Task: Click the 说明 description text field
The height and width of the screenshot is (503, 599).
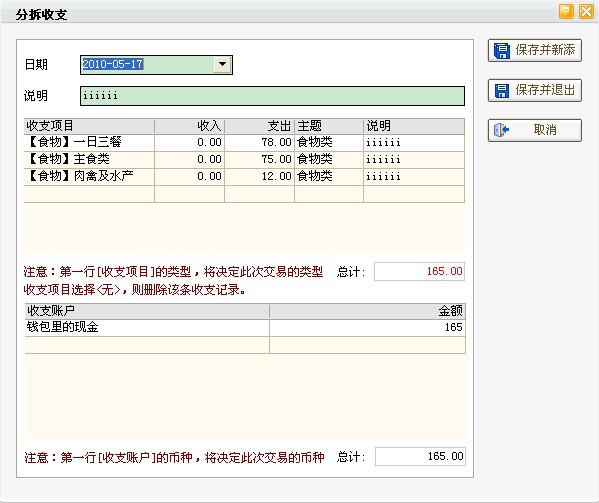Action: (x=272, y=96)
